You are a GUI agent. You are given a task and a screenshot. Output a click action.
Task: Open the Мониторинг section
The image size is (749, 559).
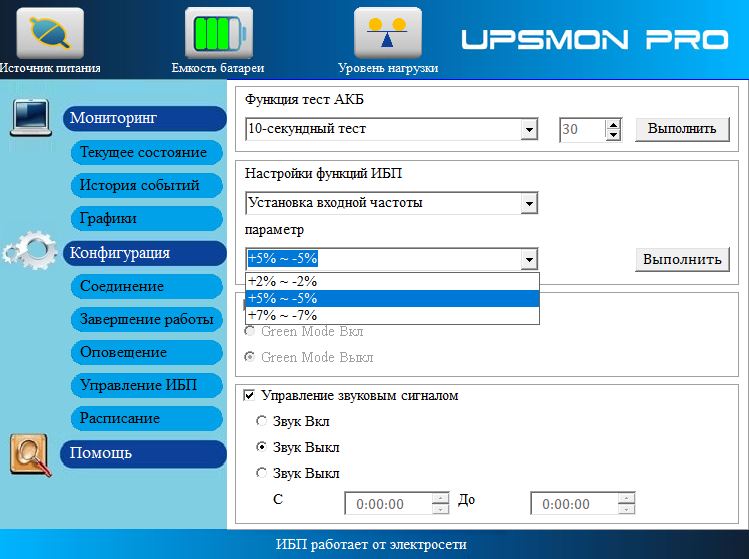tap(144, 118)
